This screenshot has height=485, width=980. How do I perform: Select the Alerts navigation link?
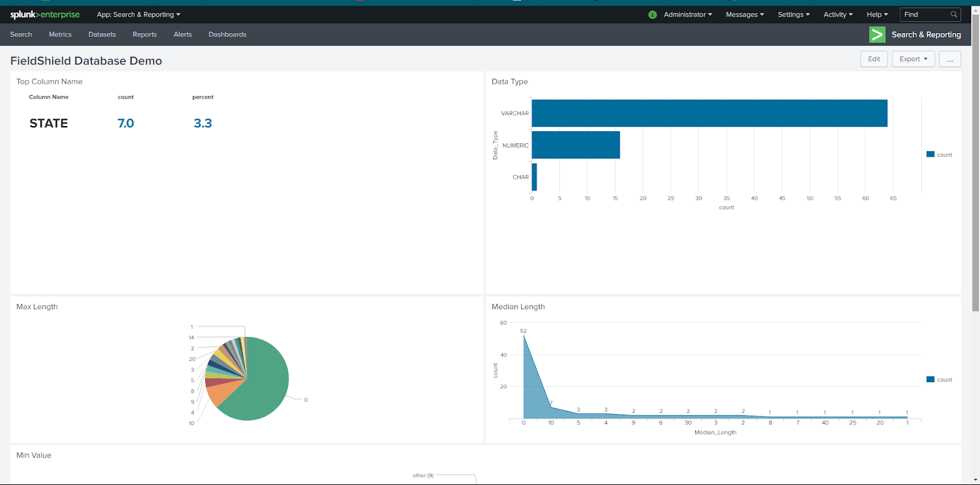(x=183, y=35)
